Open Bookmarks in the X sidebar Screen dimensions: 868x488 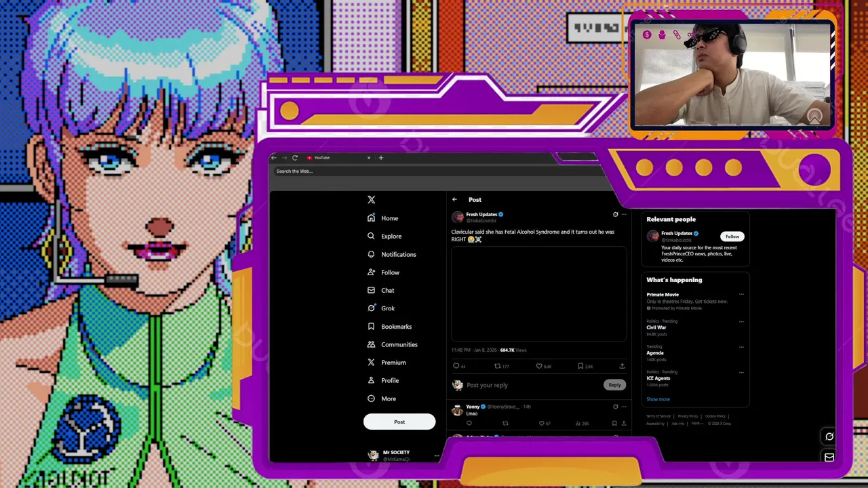[x=389, y=327]
